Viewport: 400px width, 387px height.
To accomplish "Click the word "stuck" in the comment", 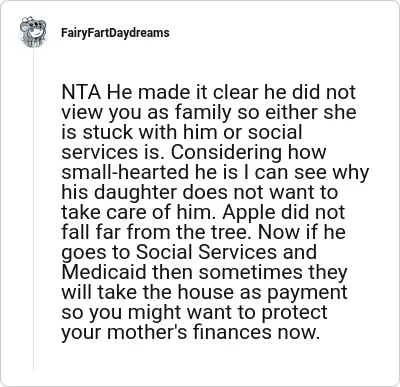I will point(107,132).
